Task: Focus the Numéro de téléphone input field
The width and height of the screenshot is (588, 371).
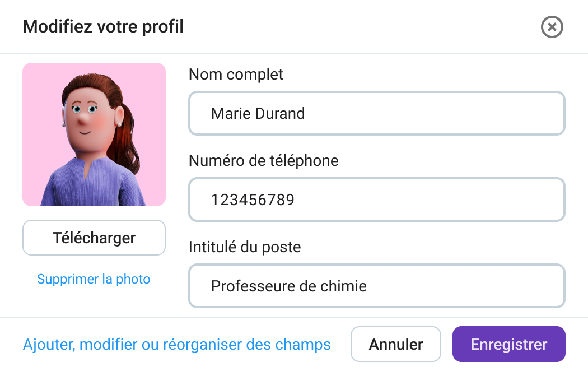Action: pos(376,200)
